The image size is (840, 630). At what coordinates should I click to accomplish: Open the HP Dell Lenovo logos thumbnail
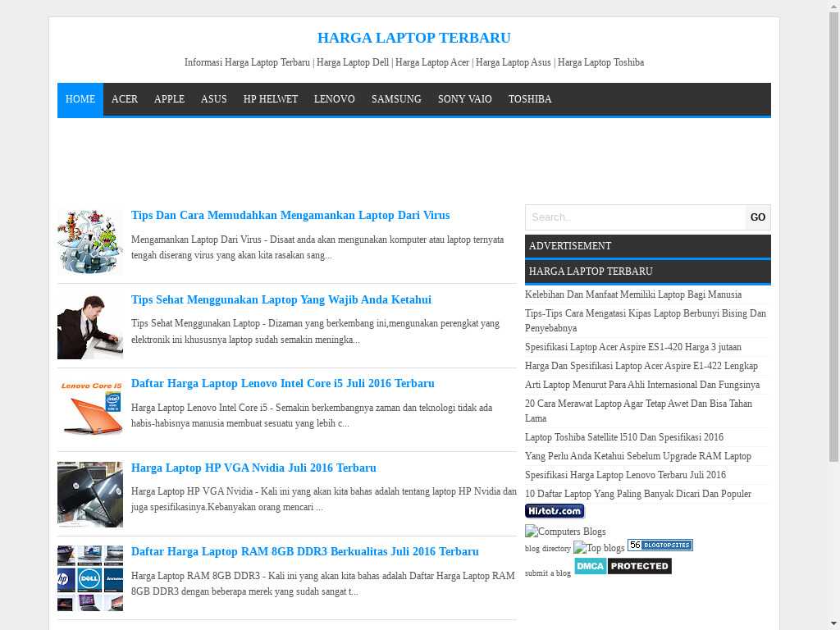(90, 578)
